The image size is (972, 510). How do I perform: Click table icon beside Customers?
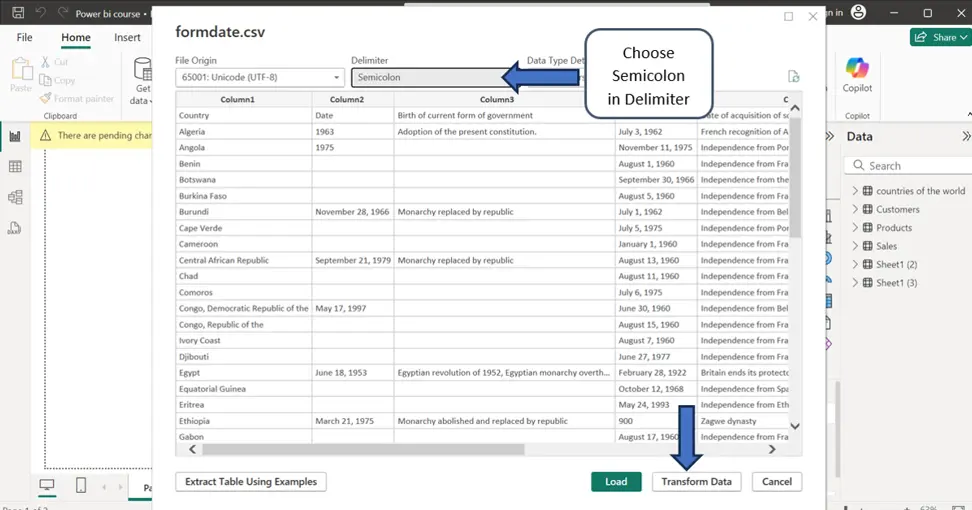[x=868, y=209]
